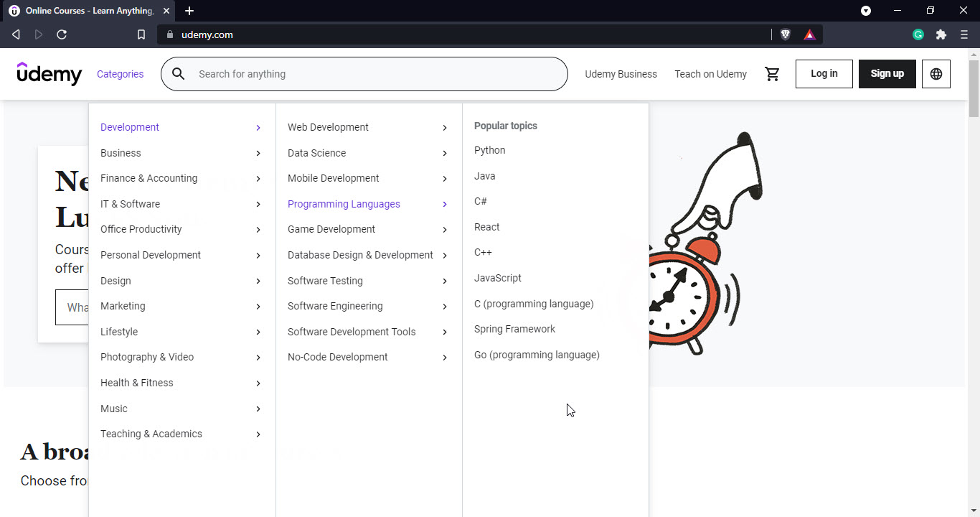Open the JavaScript popular topic
Image resolution: width=980 pixels, height=517 pixels.
tap(497, 278)
